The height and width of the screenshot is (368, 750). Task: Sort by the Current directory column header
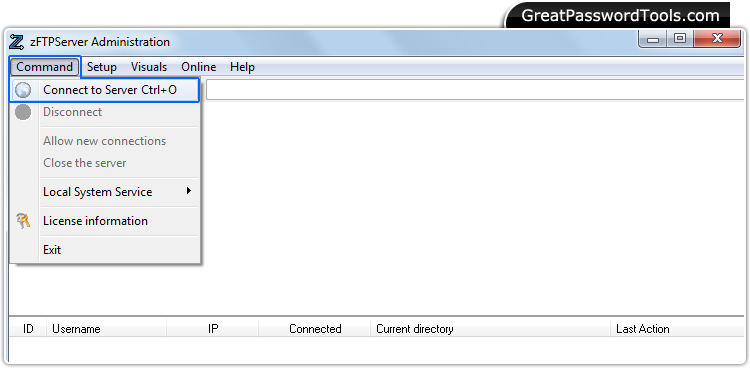[490, 329]
